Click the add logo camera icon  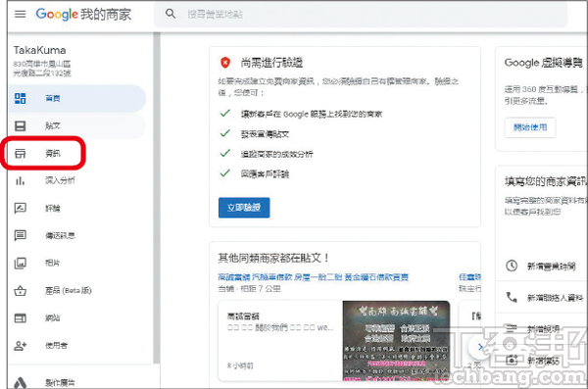point(512,361)
